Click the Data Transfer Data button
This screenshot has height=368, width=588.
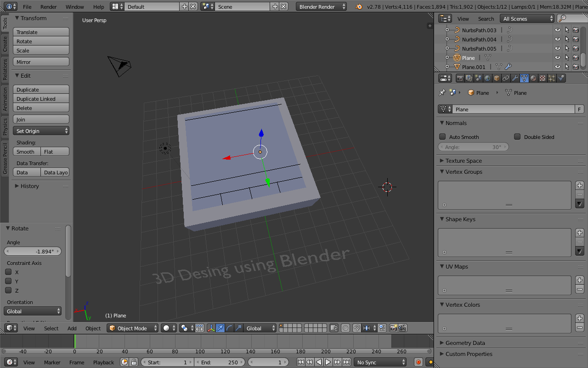coord(27,172)
